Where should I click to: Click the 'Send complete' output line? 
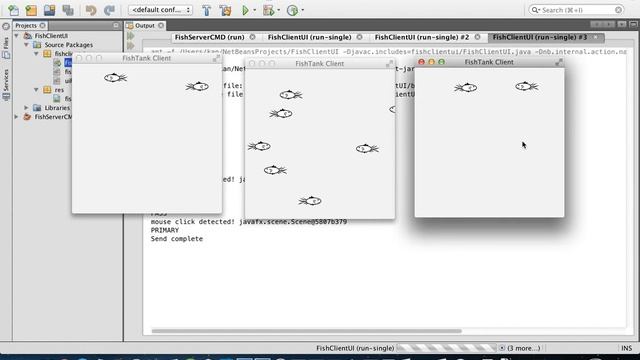176,239
